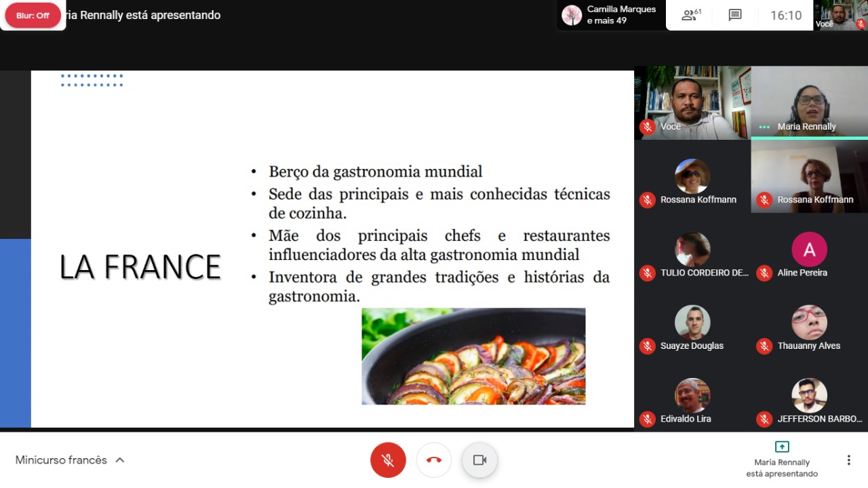Click the muted mic icon beside Thauanny Alves
868x488 pixels.
click(764, 345)
